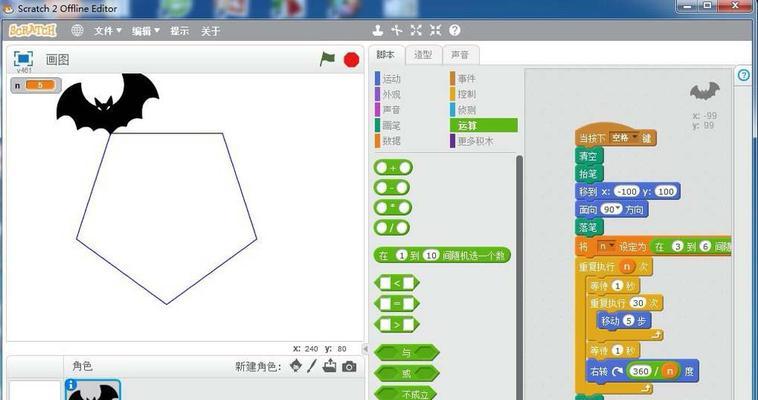The width and height of the screenshot is (758, 400).
Task: Select the duplicate stamp tool
Action: 378,30
